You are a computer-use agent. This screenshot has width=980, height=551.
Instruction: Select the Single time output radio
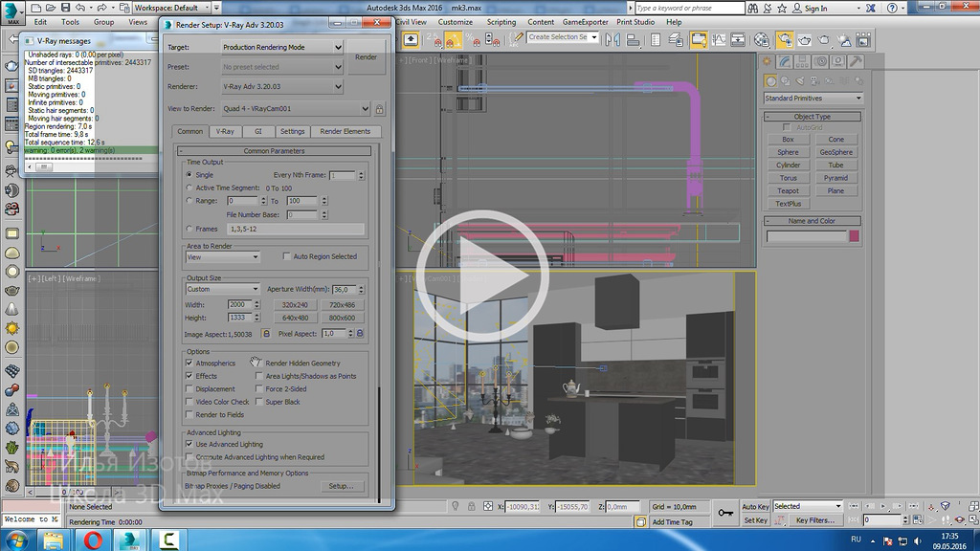pos(189,175)
